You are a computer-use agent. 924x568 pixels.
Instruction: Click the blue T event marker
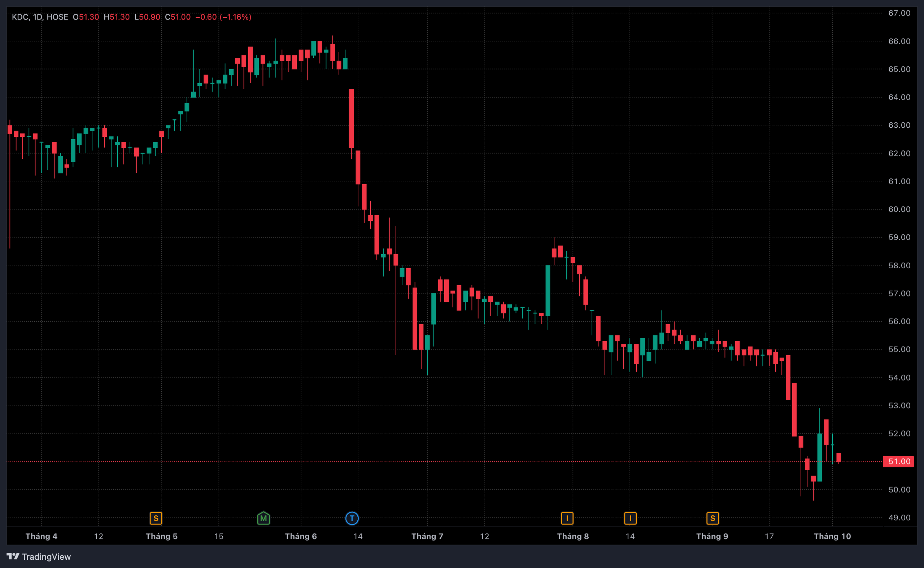coord(352,519)
